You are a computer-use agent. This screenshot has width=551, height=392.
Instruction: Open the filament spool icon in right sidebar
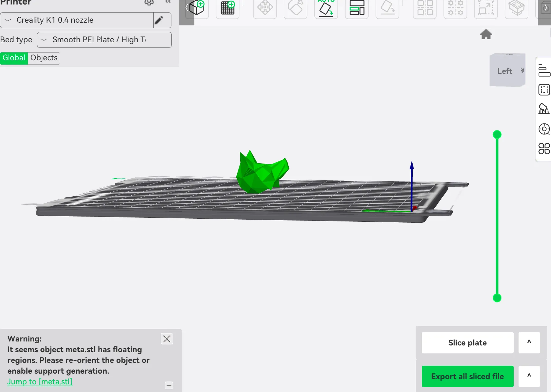[544, 129]
